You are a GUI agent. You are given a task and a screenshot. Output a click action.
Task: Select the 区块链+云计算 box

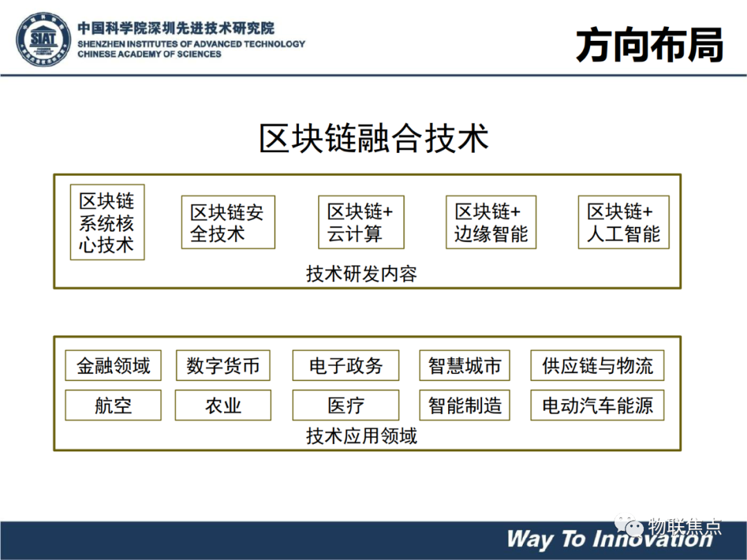[x=361, y=223]
